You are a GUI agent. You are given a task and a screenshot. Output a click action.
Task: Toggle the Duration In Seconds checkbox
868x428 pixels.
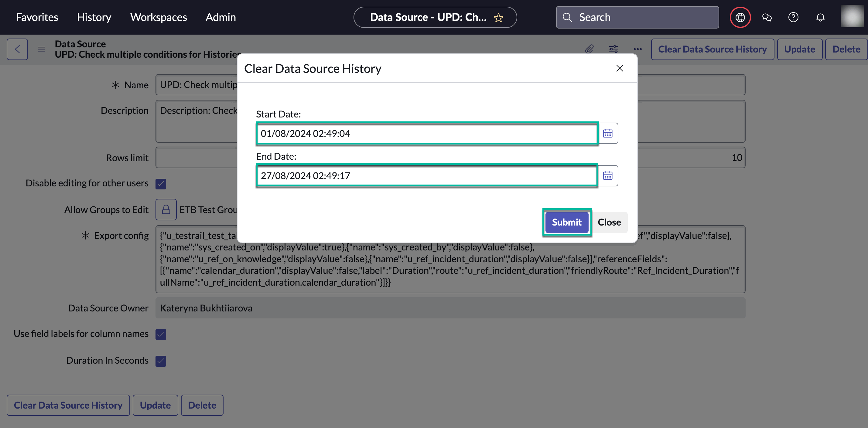tap(161, 361)
